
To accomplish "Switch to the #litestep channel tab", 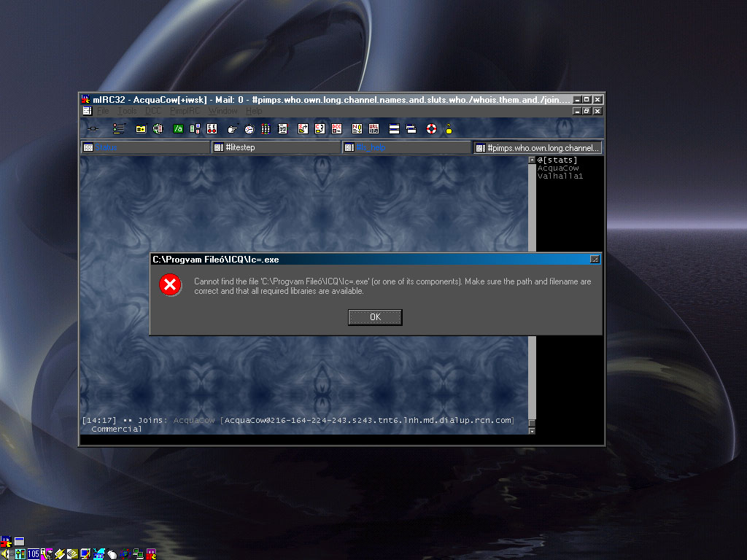I will pyautogui.click(x=276, y=147).
